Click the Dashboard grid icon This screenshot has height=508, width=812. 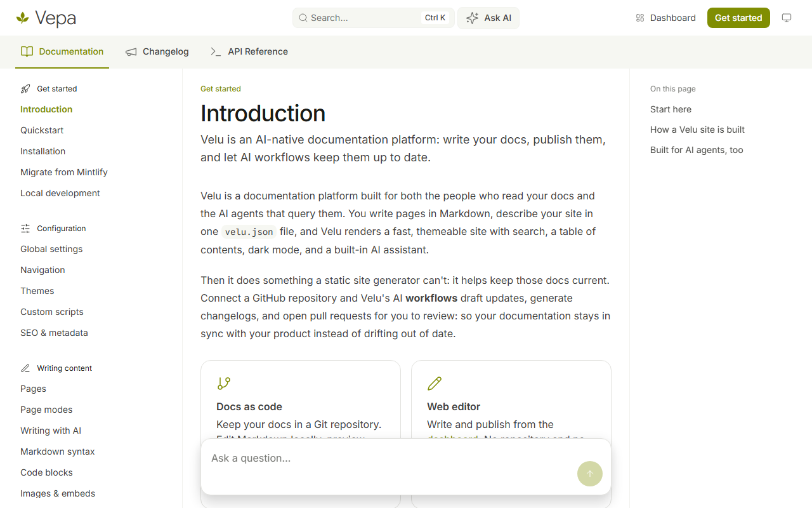640,18
